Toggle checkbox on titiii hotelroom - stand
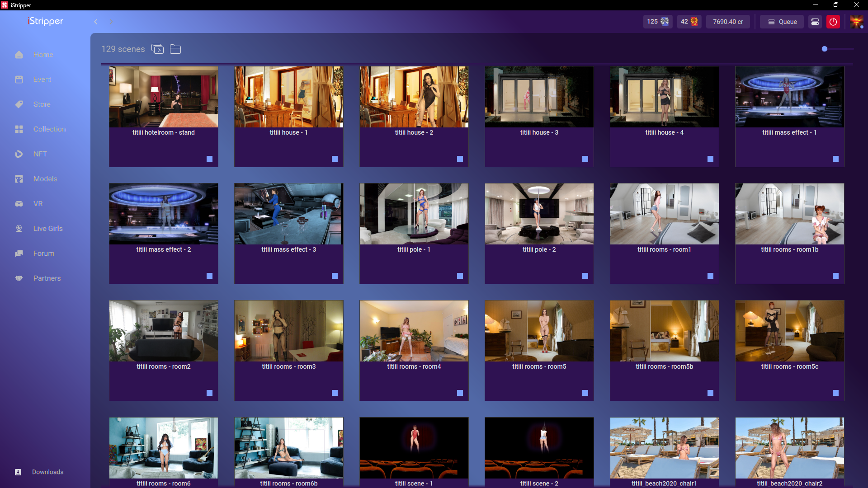 209,159
